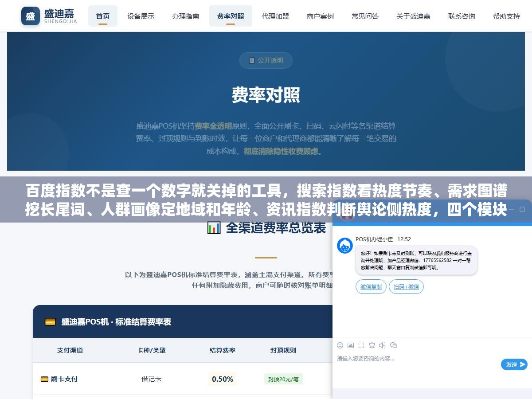Click the image upload icon in chat
The width and height of the screenshot is (532, 399).
click(351, 345)
